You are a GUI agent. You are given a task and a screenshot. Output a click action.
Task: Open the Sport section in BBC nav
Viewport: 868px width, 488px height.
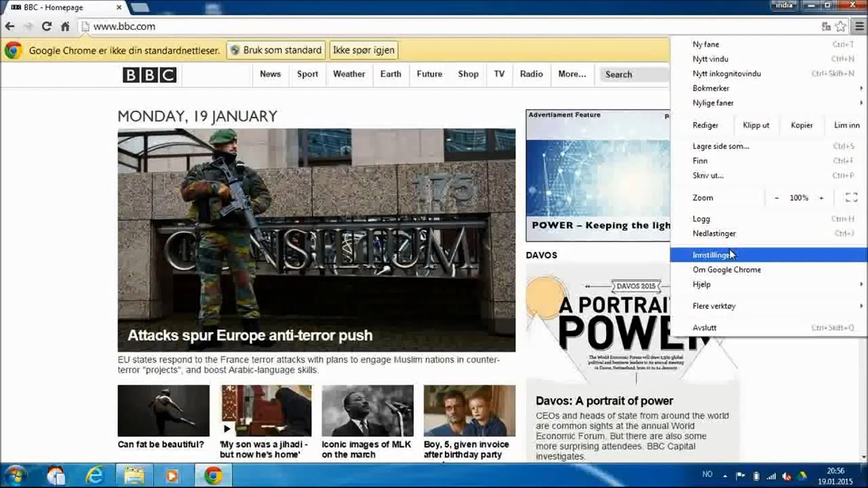coord(307,75)
